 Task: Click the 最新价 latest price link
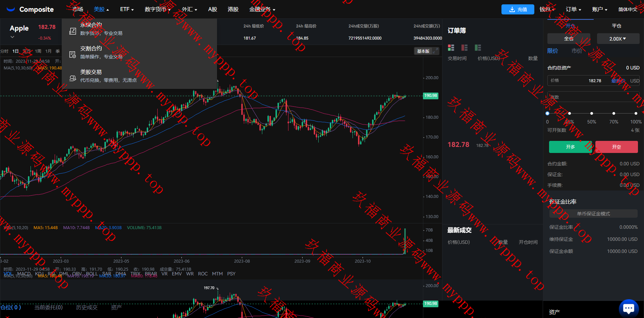click(618, 81)
